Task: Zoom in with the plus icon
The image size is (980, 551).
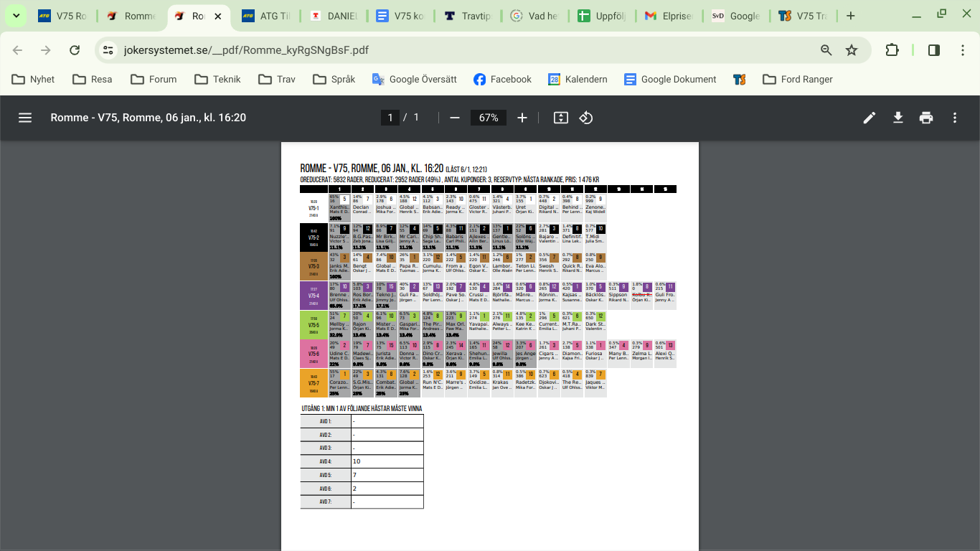Action: 522,118
